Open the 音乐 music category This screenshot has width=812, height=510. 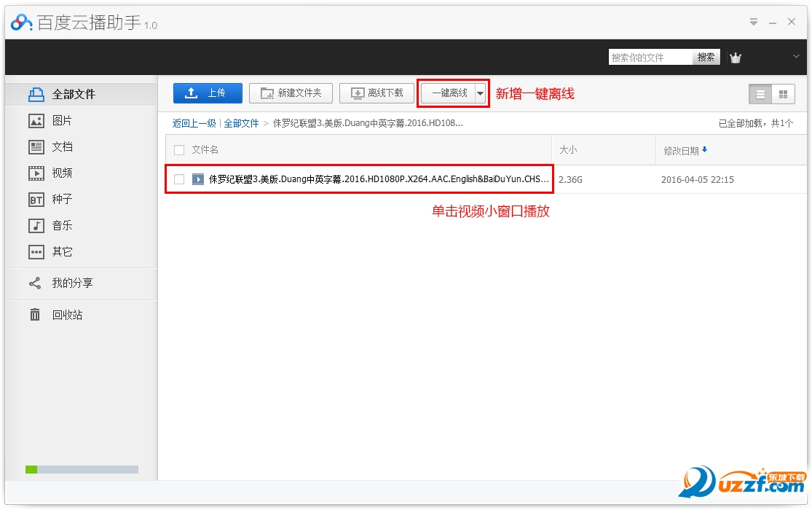tap(62, 226)
